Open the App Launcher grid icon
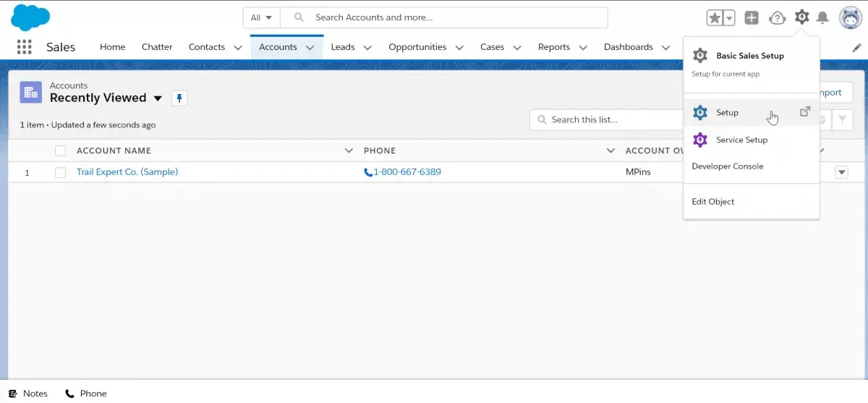Screen dimensions: 868x403 pos(24,47)
